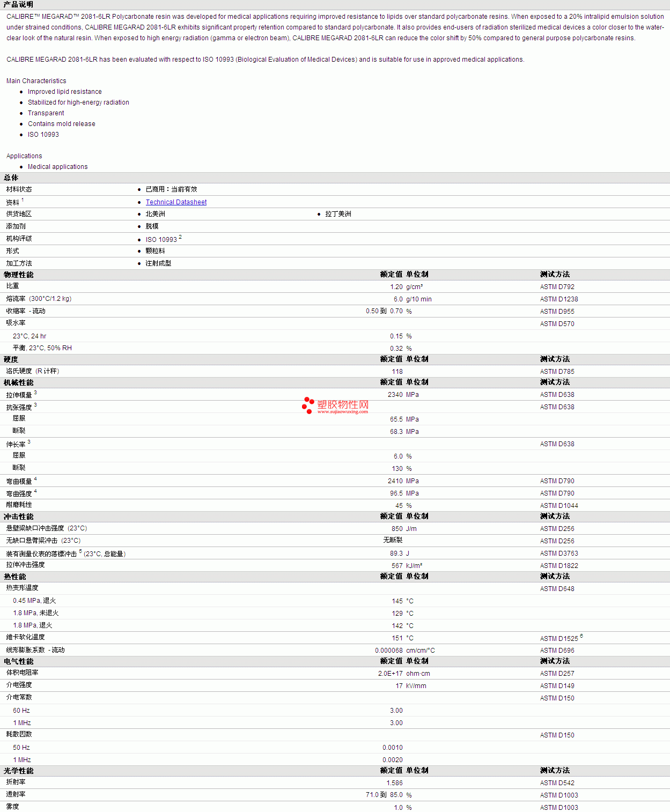Viewport: 670px width, 812px height.
Task: Select the 拉丁美洲 supply region entry
Action: (x=338, y=214)
